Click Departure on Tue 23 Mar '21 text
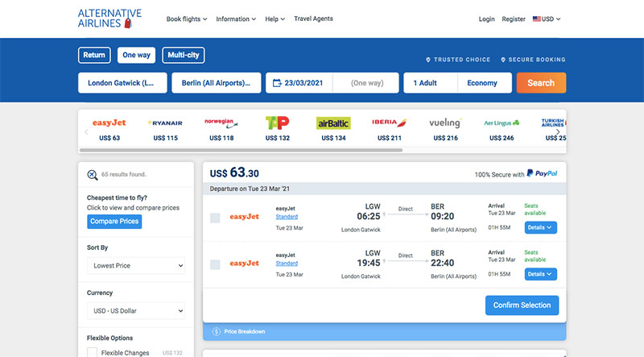Image resolution: width=644 pixels, height=357 pixels. [x=250, y=189]
